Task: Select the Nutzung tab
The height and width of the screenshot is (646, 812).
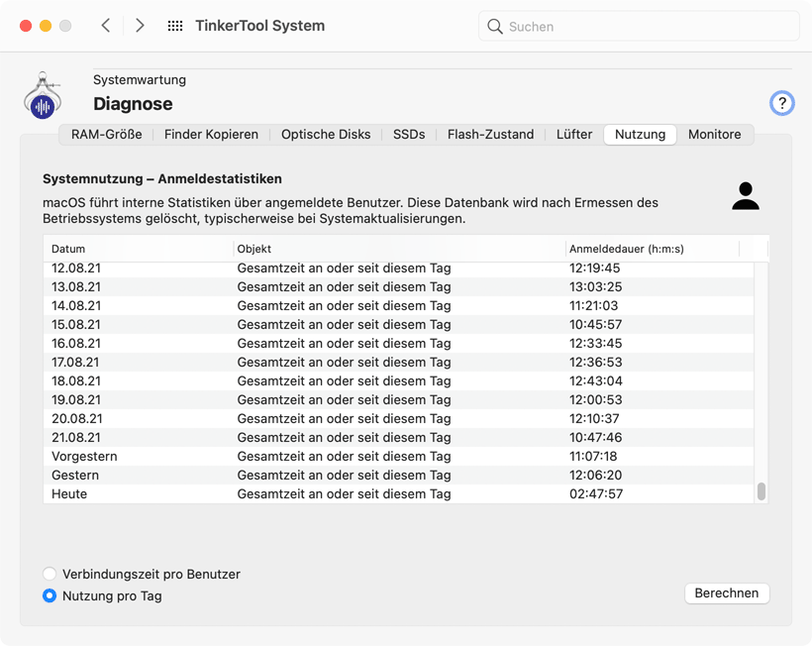Action: point(640,134)
